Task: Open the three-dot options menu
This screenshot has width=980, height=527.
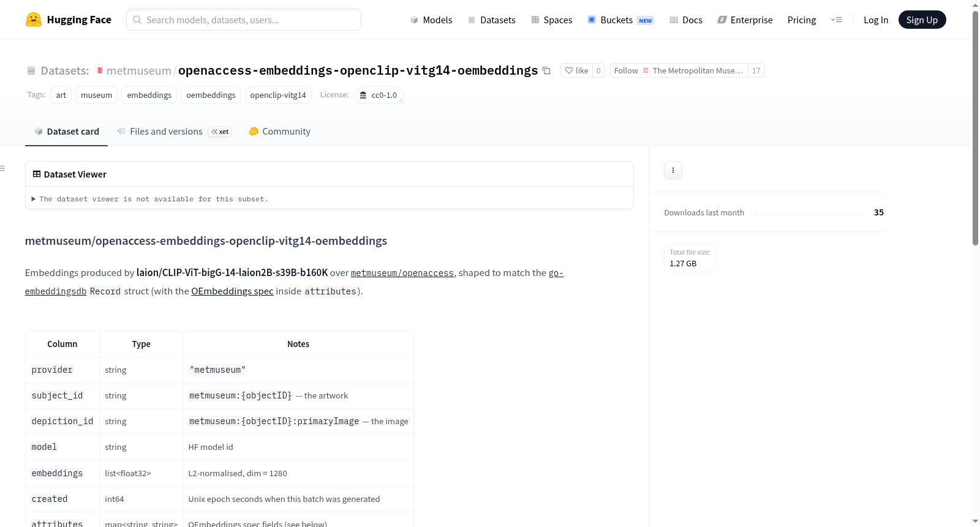Action: coord(673,170)
